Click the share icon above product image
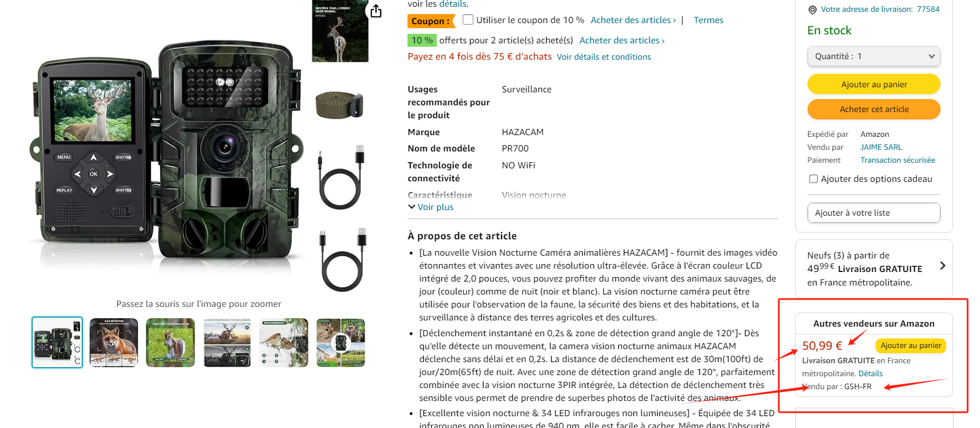Screen dimensions: 980x428 click(376, 11)
